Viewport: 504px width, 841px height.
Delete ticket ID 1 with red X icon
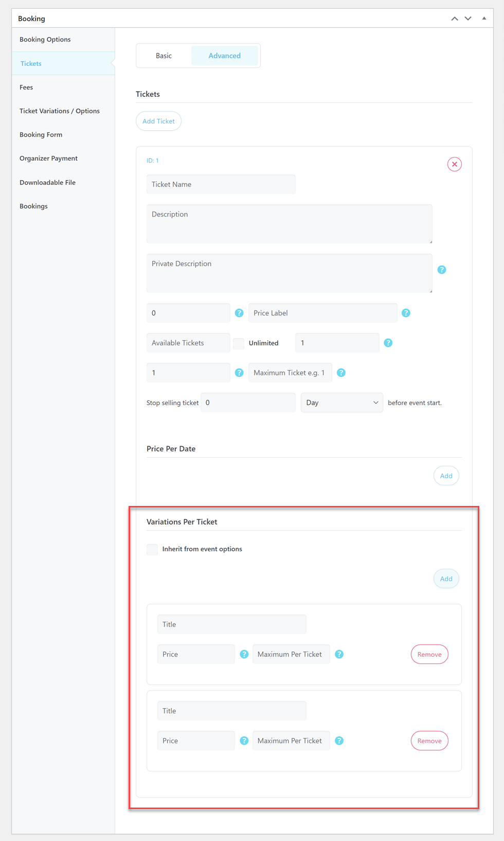[454, 164]
